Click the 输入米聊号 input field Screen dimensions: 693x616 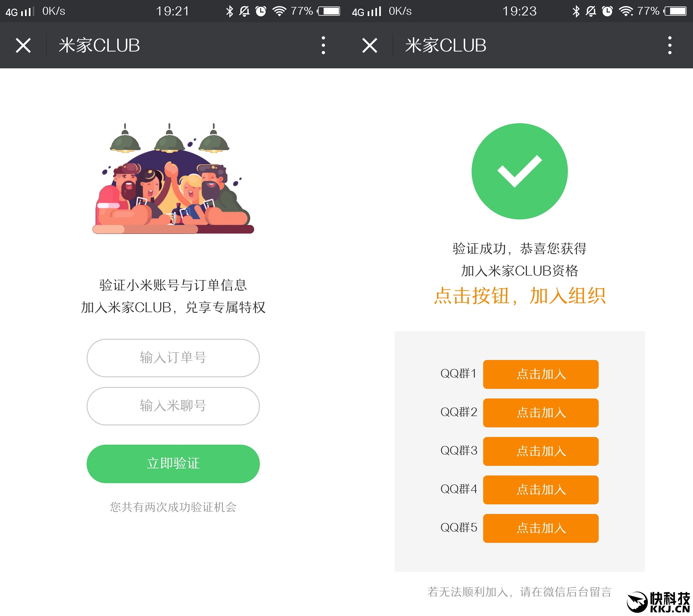173,406
